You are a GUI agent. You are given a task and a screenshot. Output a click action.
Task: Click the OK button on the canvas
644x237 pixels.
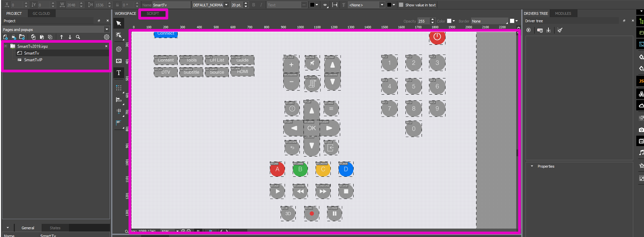point(312,128)
